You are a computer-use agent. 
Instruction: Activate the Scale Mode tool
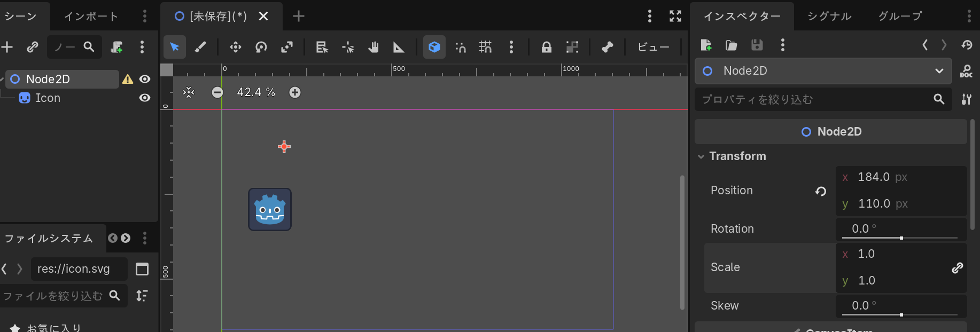[287, 47]
